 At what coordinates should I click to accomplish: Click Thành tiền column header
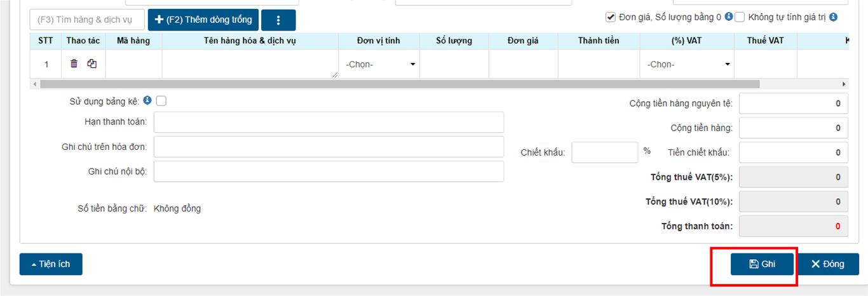click(x=599, y=41)
